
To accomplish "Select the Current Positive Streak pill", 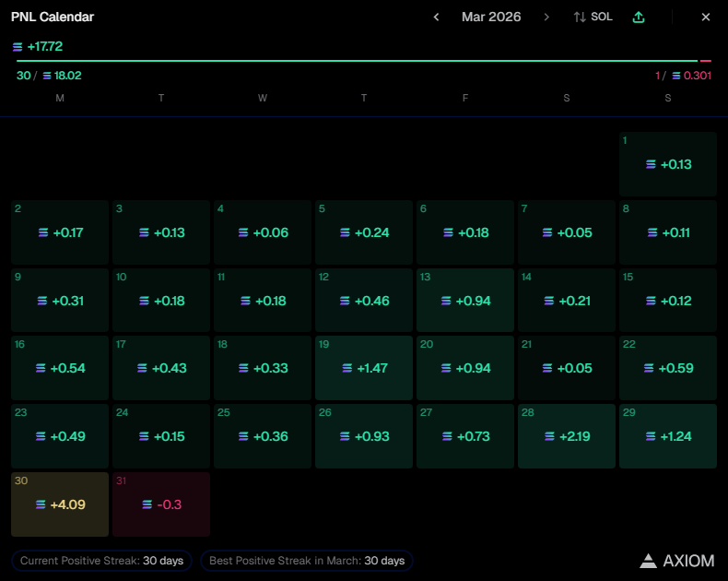I will point(101,561).
